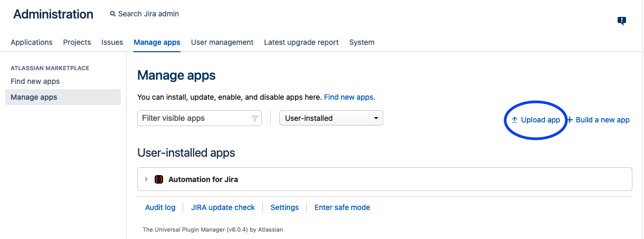This screenshot has width=644, height=239.
Task: Click the ATLASSIAN MARKETPLACE sidebar heading
Action: pyautogui.click(x=50, y=68)
